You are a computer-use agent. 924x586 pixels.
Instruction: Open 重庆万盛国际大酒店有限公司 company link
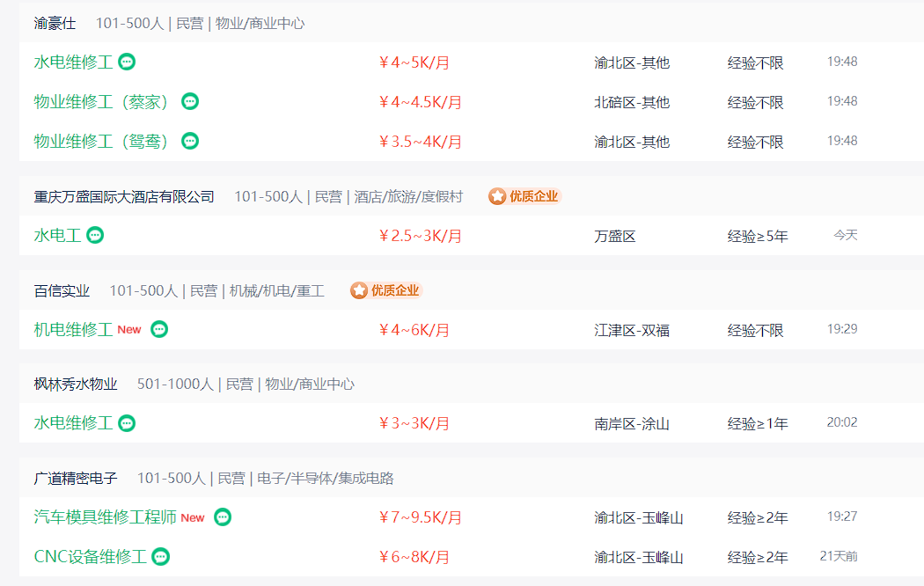124,197
